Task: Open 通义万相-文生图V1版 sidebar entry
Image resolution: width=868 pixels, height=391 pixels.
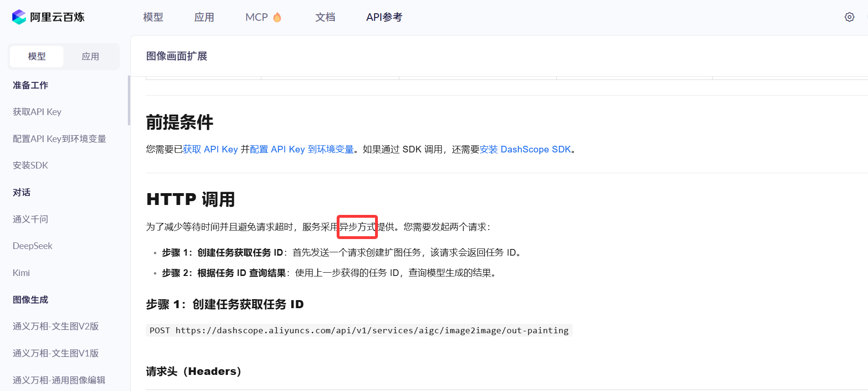Action: point(56,353)
